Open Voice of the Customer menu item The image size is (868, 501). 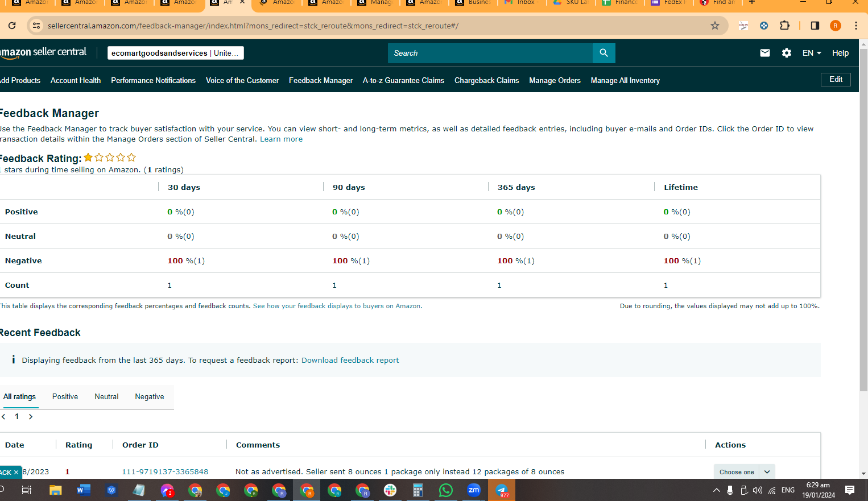(242, 81)
